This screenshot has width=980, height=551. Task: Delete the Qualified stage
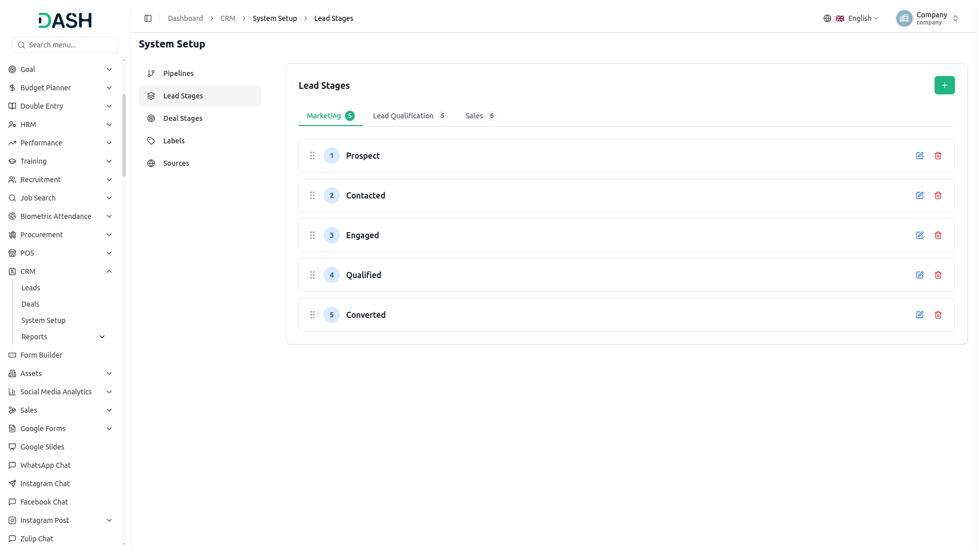(938, 275)
